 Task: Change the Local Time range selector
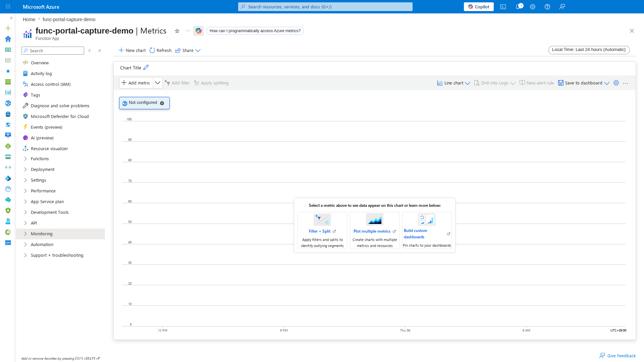[x=589, y=50]
